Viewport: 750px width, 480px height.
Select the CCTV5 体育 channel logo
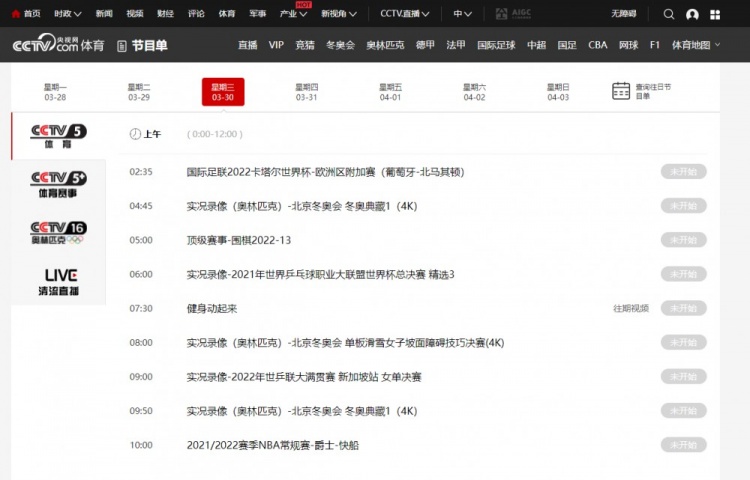58,136
